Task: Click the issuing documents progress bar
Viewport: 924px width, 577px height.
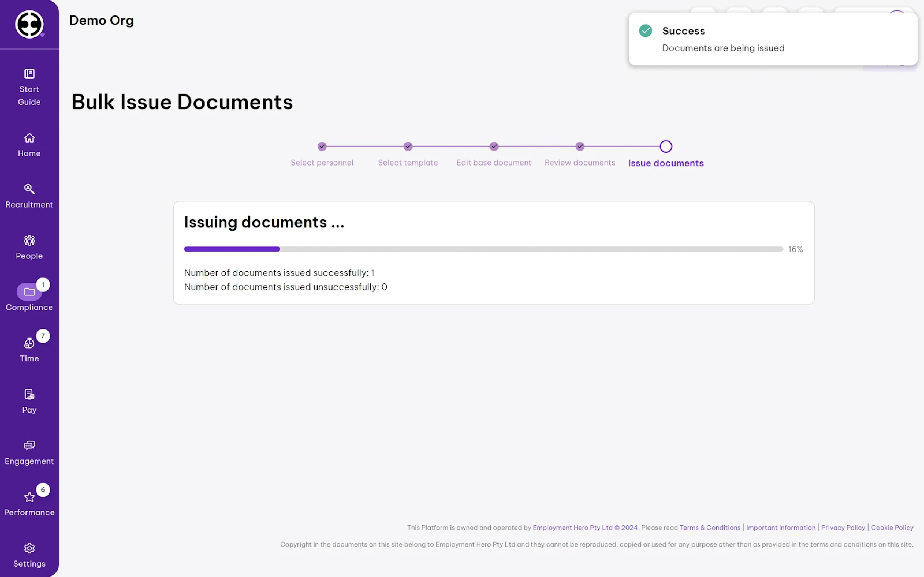Action: click(x=483, y=249)
